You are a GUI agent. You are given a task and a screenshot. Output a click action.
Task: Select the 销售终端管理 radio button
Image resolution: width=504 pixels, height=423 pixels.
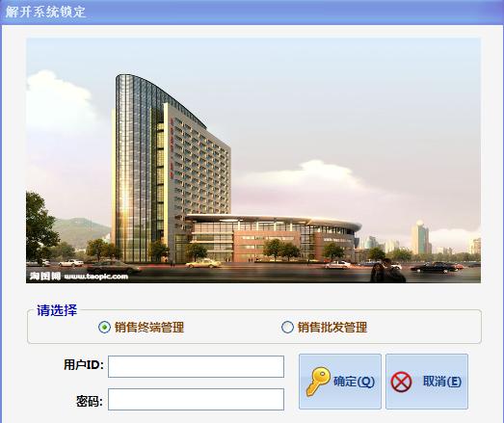click(104, 328)
